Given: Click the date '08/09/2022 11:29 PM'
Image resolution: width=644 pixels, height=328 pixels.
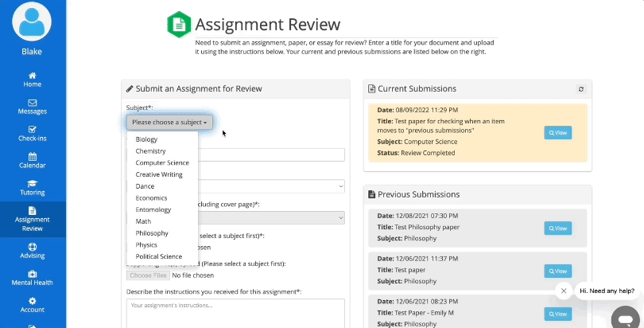Looking at the screenshot, I should [427, 110].
